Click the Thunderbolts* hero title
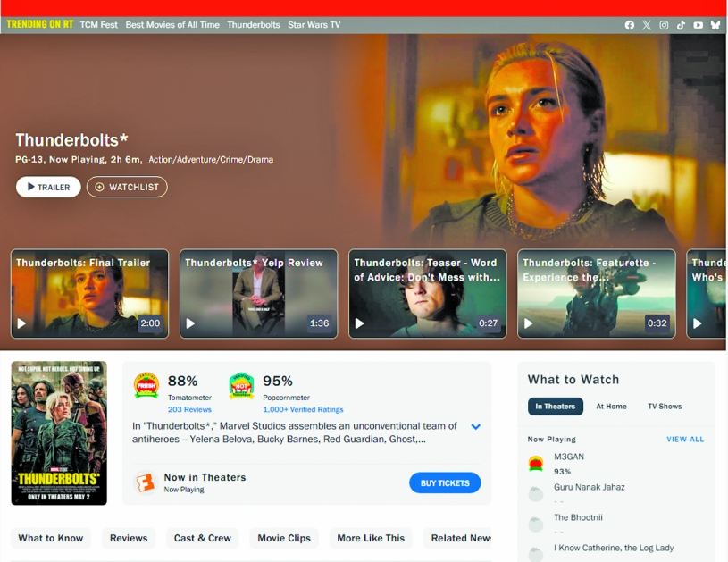Screen dimensions: 728x562 click(71, 139)
